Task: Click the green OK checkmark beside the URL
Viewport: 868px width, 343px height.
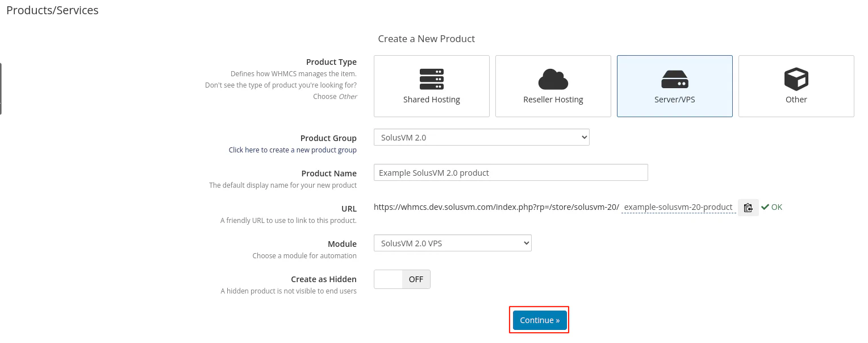Action: (x=764, y=207)
